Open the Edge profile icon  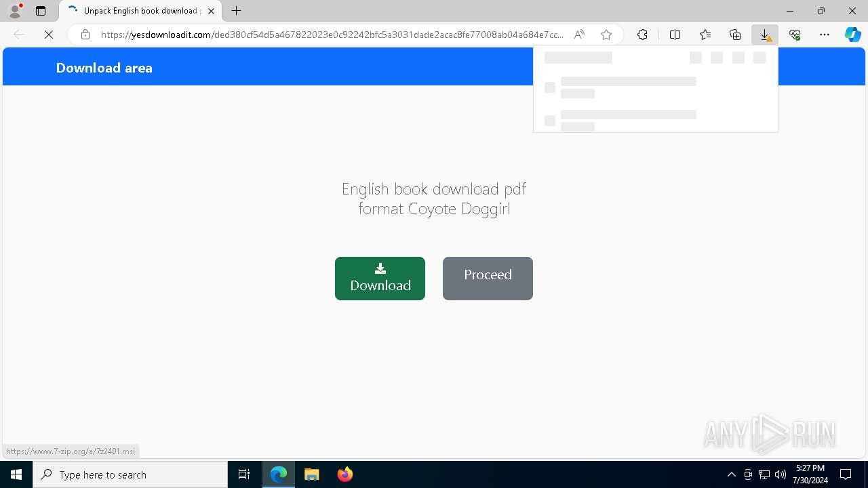[15, 11]
